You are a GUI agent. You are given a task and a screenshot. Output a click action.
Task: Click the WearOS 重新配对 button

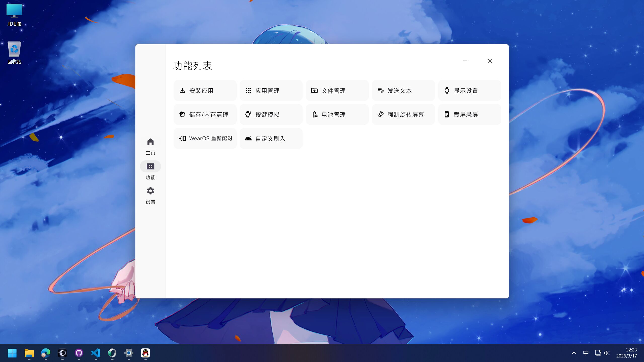pyautogui.click(x=205, y=139)
